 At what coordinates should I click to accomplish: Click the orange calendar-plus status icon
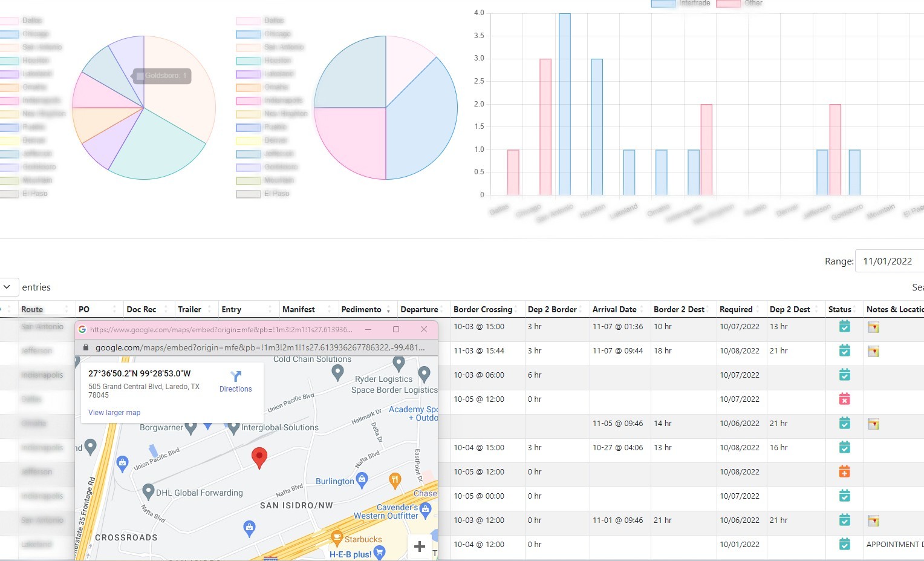click(844, 472)
